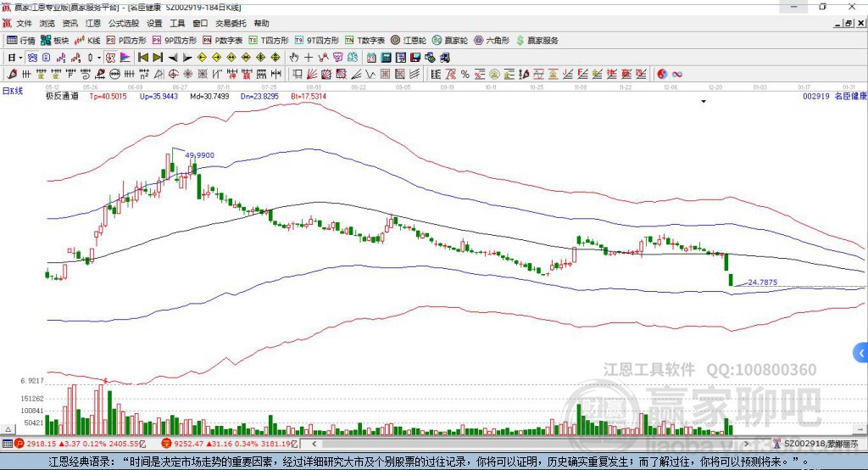Open 赢家服务 dollar-sign service

pyautogui.click(x=537, y=41)
